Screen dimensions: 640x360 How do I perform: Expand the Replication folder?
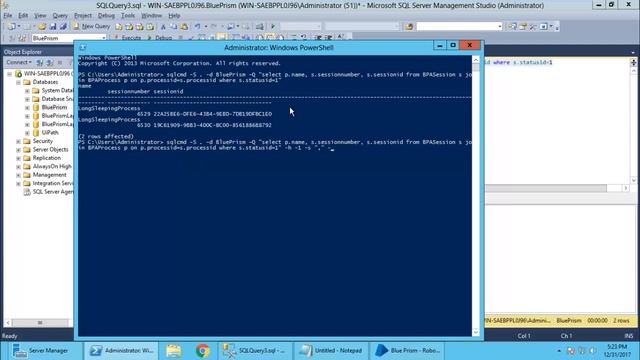point(18,158)
